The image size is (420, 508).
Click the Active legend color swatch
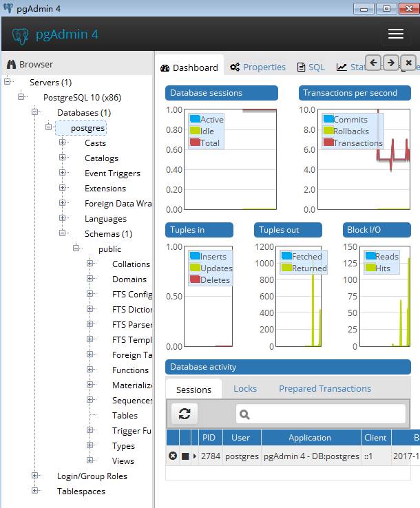pos(195,118)
